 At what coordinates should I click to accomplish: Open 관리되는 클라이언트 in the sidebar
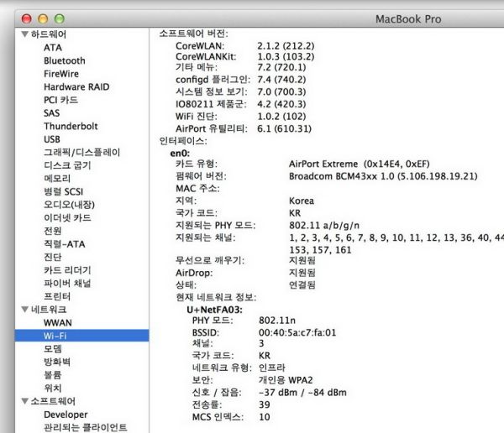click(x=86, y=427)
